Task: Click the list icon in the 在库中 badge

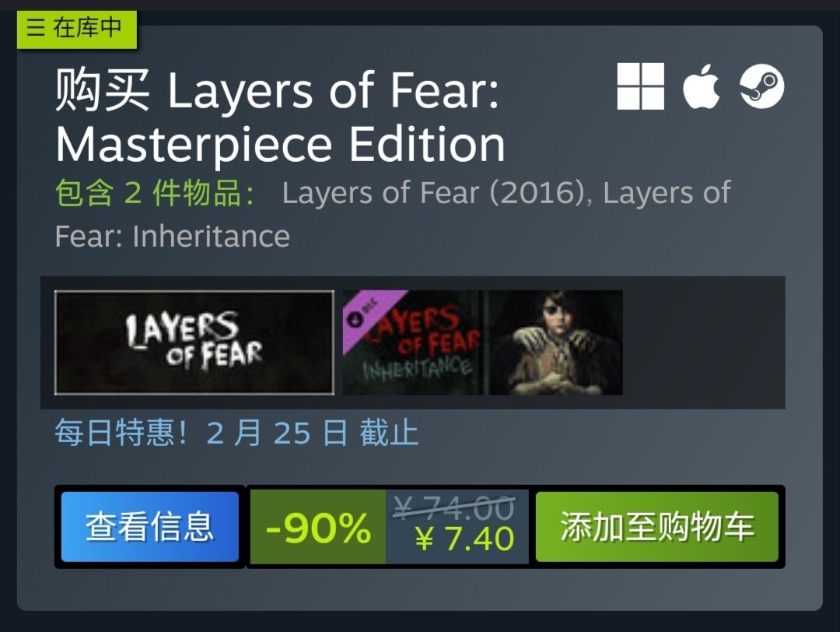Action: pos(35,26)
